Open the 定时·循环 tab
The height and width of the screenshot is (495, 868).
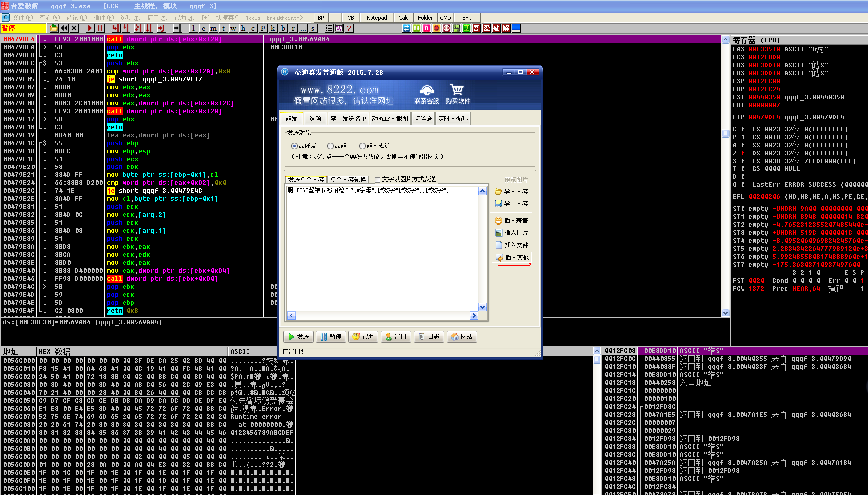coord(453,119)
